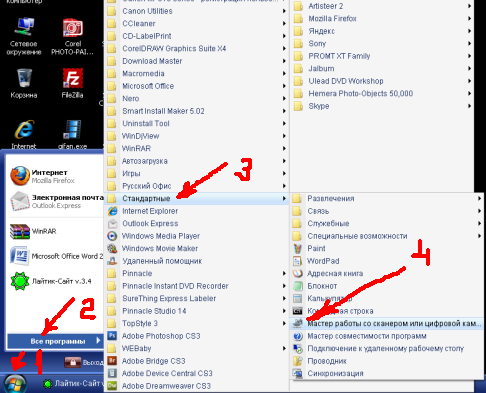Image resolution: width=486 pixels, height=393 pixels.
Task: Open Corel PHOTO-PAINT desktop icon
Action: 72,36
